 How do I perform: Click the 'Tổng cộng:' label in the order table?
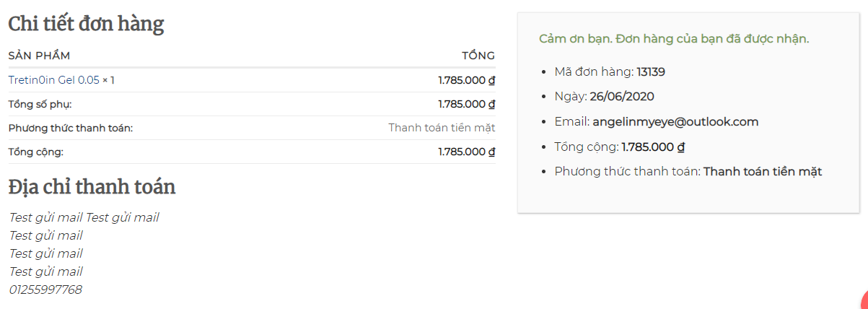pos(36,152)
